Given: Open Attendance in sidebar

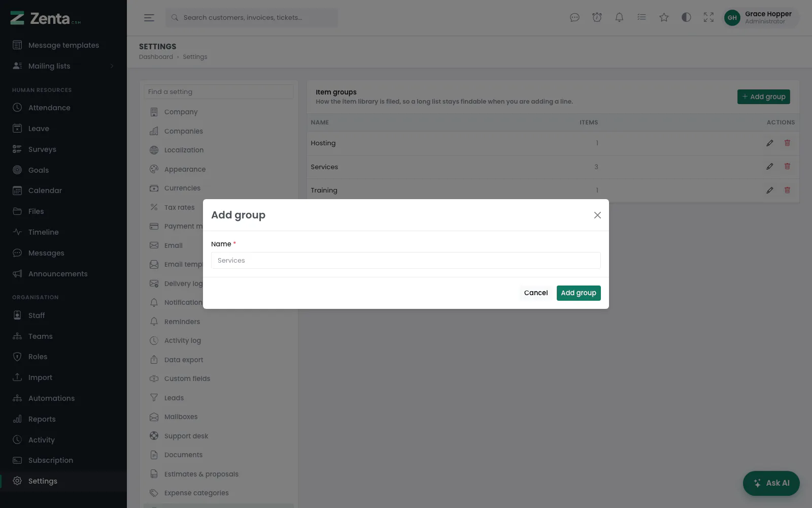Looking at the screenshot, I should [63, 108].
